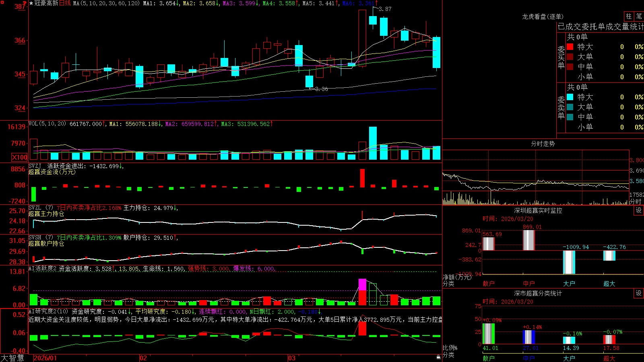Click the 笔 tick-mode button
644x362 pixels.
click(639, 16)
